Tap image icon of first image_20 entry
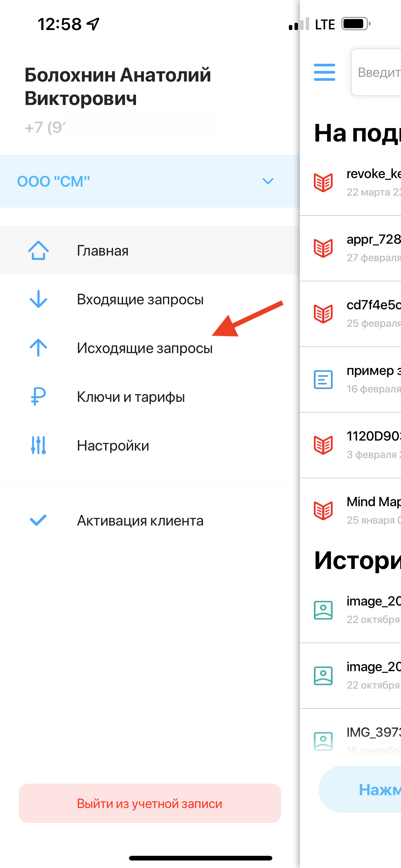Image resolution: width=401 pixels, height=868 pixels. coord(323,610)
